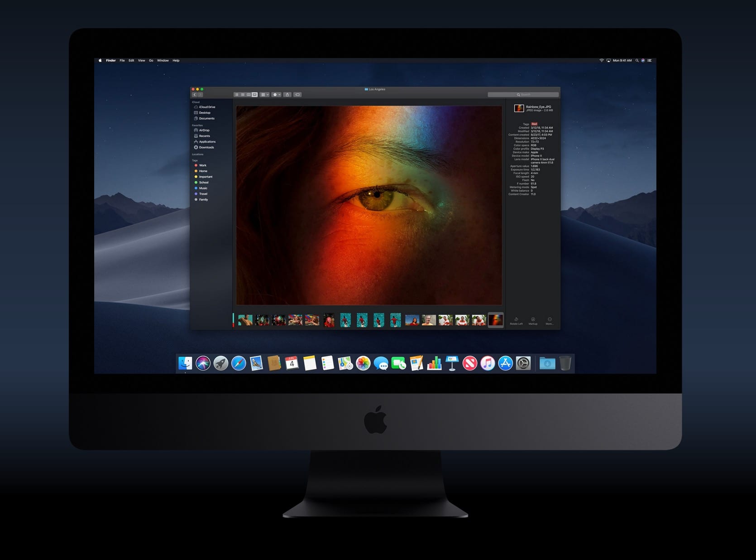The width and height of the screenshot is (756, 560).
Task: Open the Apple menu
Action: point(100,60)
